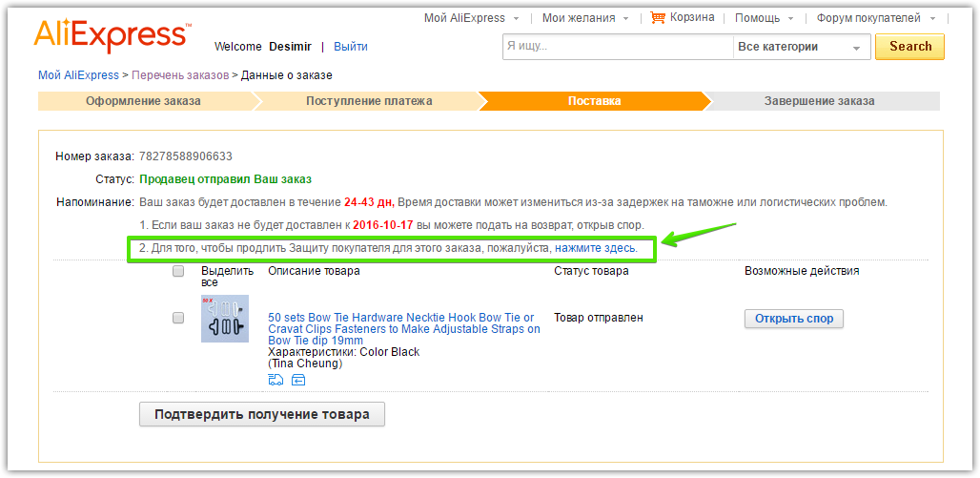The height and width of the screenshot is (478, 980).
Task: Click the Я ищу search field
Action: (x=618, y=47)
